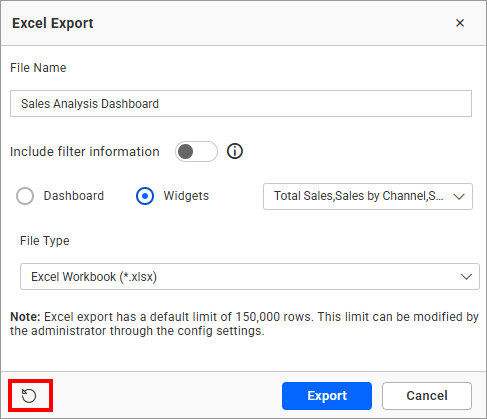Screen dimensions: 487x419
Task: Click the Excel Export title text
Action: (53, 23)
